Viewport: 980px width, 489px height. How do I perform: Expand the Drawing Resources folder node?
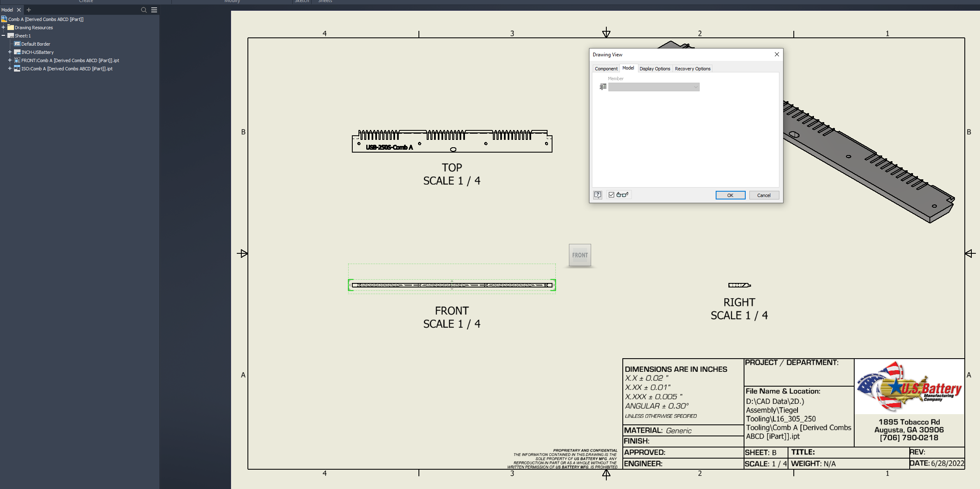pos(4,28)
